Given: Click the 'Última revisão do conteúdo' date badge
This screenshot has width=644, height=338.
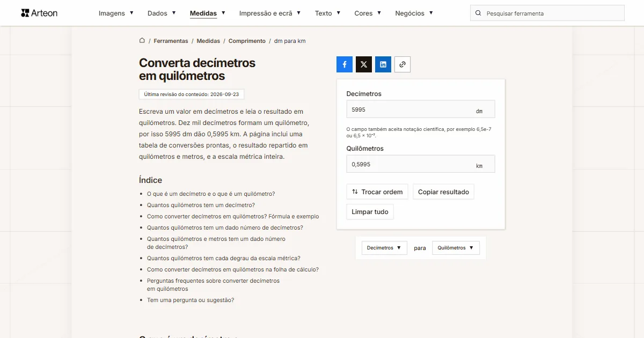Looking at the screenshot, I should tap(192, 94).
